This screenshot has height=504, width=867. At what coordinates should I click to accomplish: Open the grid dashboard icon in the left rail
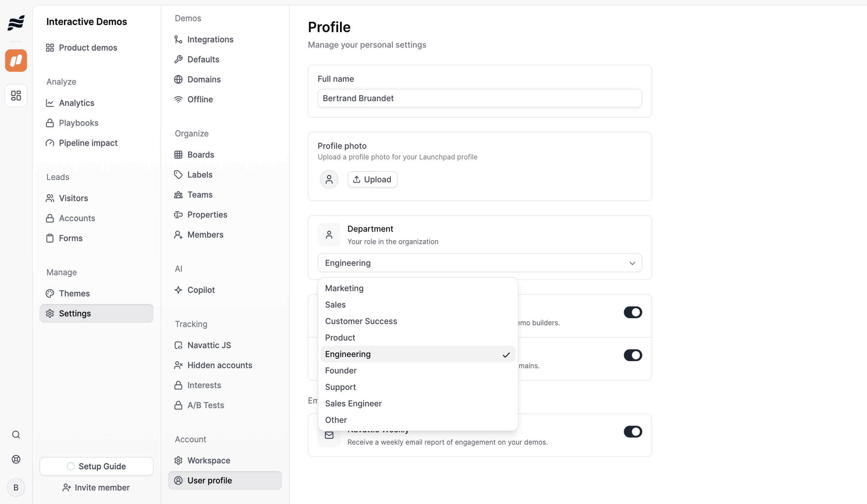(16, 95)
